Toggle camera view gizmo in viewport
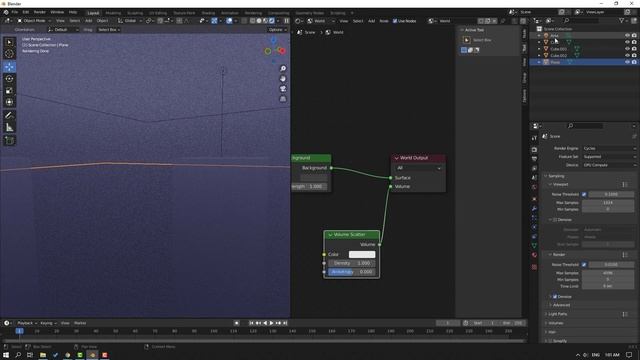 tap(283, 89)
